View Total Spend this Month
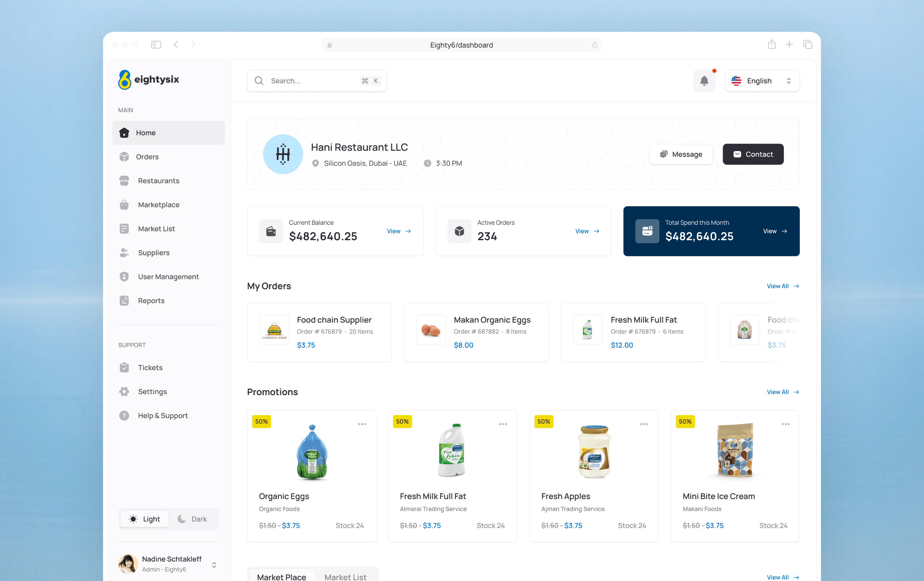This screenshot has height=581, width=924. 775,231
